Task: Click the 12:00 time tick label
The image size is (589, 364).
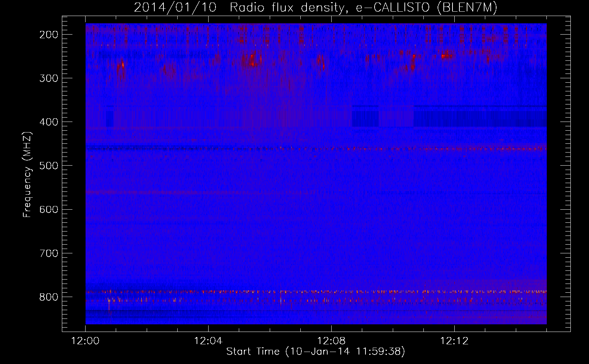Action: coord(85,341)
